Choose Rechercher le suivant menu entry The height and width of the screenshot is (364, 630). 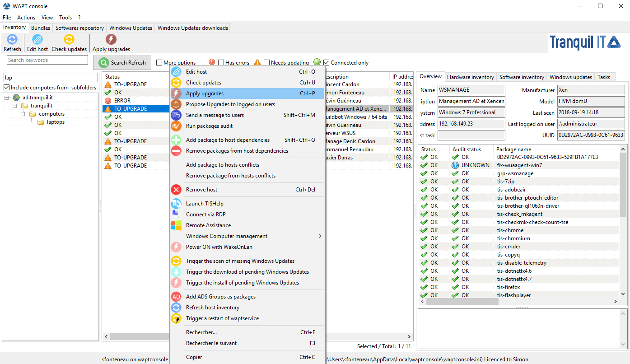[247, 343]
